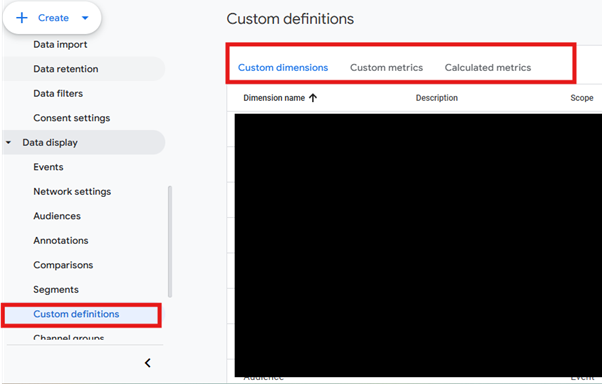Click the Description column header

point(437,98)
